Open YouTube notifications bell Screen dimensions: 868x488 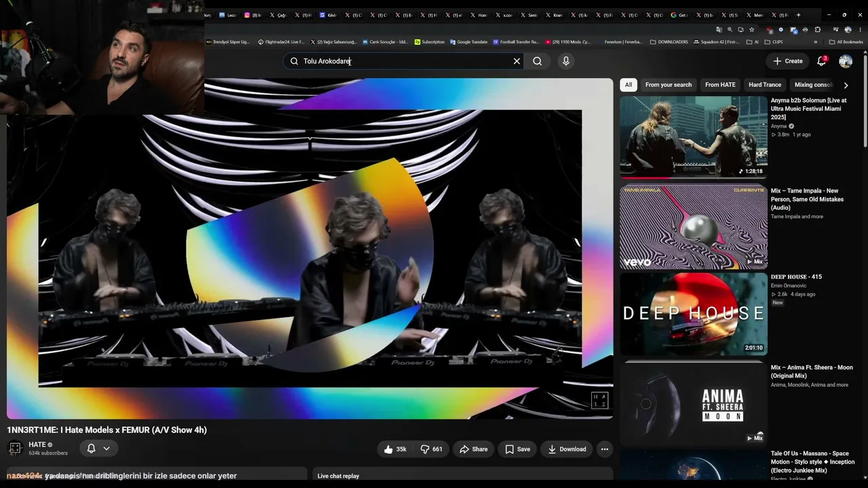click(x=821, y=61)
